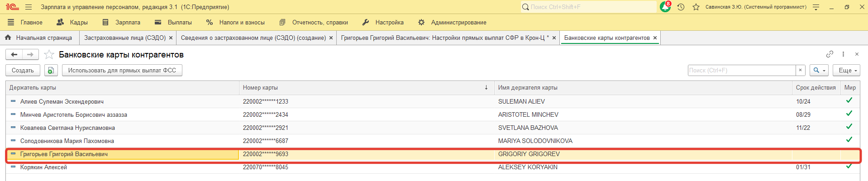The width and height of the screenshot is (868, 181).
Task: Switch to Застрахованные лица (СЭДО) tab
Action: (125, 38)
